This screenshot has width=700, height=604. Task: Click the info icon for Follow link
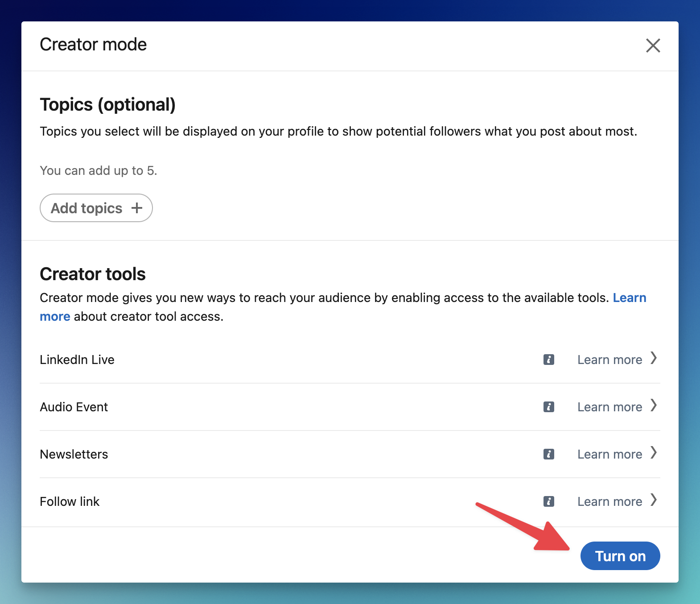(549, 501)
